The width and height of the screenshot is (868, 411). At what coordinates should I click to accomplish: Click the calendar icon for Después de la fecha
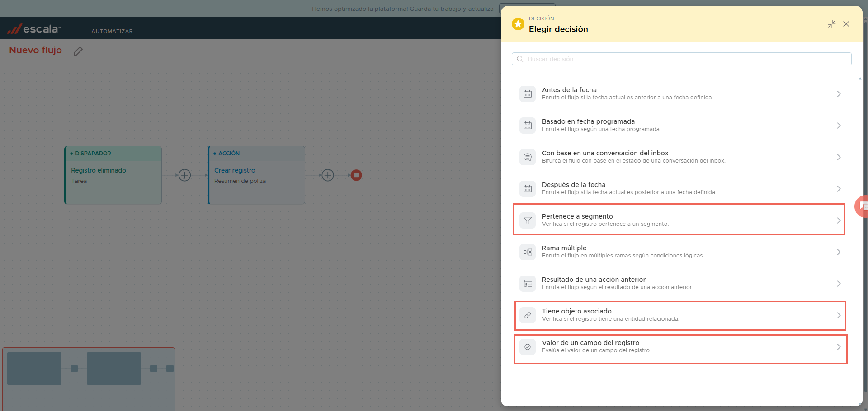(x=528, y=189)
